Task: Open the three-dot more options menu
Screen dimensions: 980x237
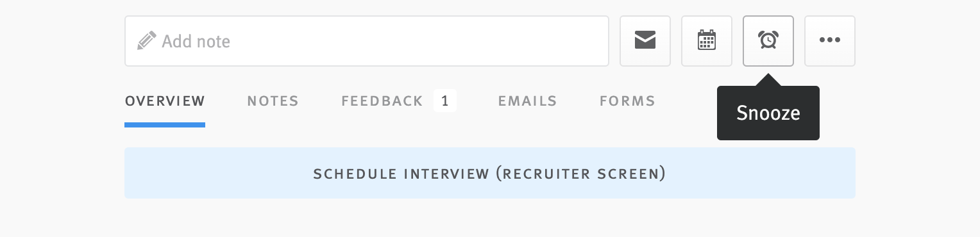Action: (x=830, y=41)
